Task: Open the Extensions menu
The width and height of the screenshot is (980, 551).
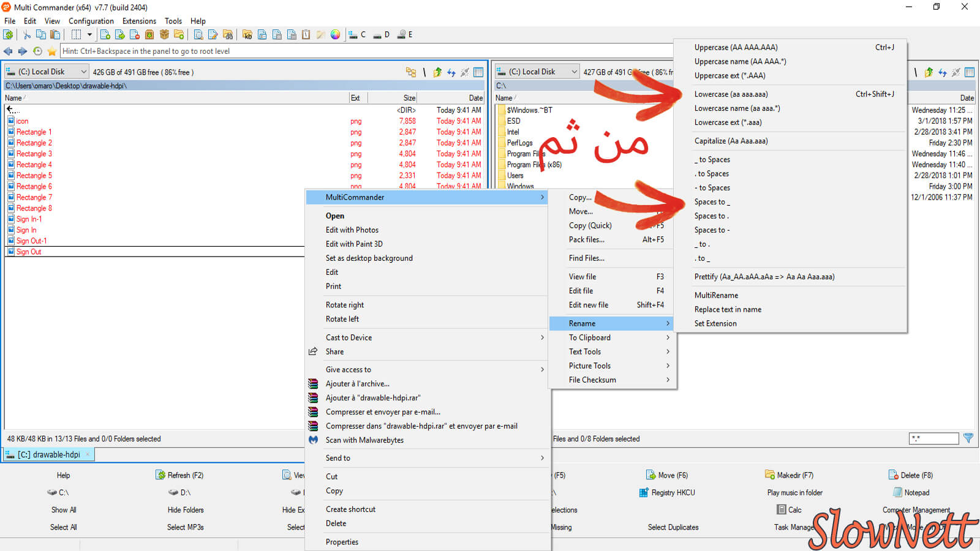Action: (139, 21)
